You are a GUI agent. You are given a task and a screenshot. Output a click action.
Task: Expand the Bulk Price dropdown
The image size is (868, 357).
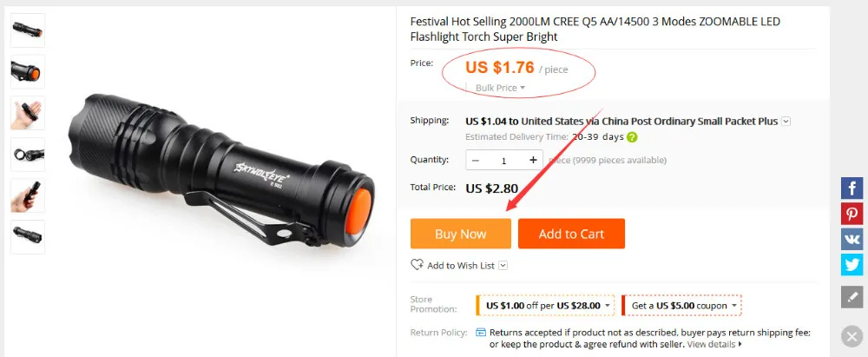click(x=500, y=88)
